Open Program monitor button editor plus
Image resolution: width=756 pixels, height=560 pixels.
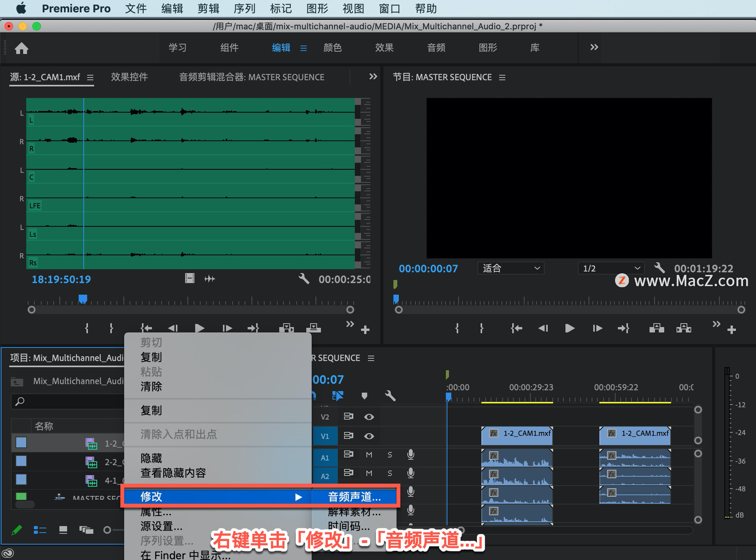point(732,330)
